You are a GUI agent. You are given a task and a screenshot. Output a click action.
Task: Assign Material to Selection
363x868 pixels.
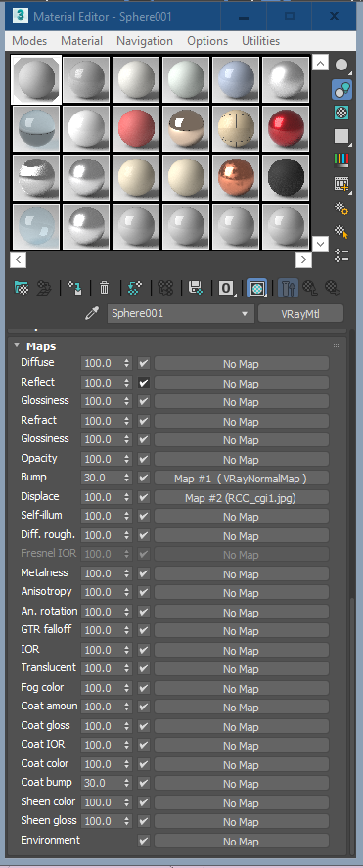click(74, 288)
